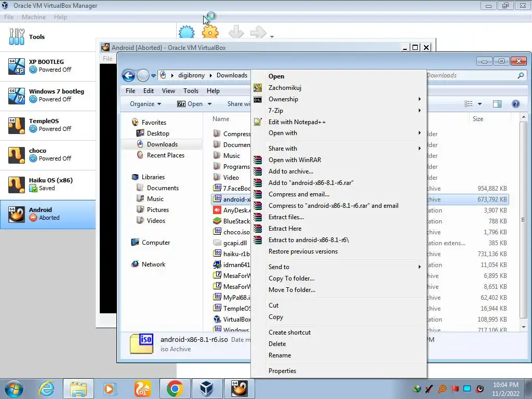The image size is (532, 399).
Task: Choose Add to archive...
Action: [x=339, y=171]
